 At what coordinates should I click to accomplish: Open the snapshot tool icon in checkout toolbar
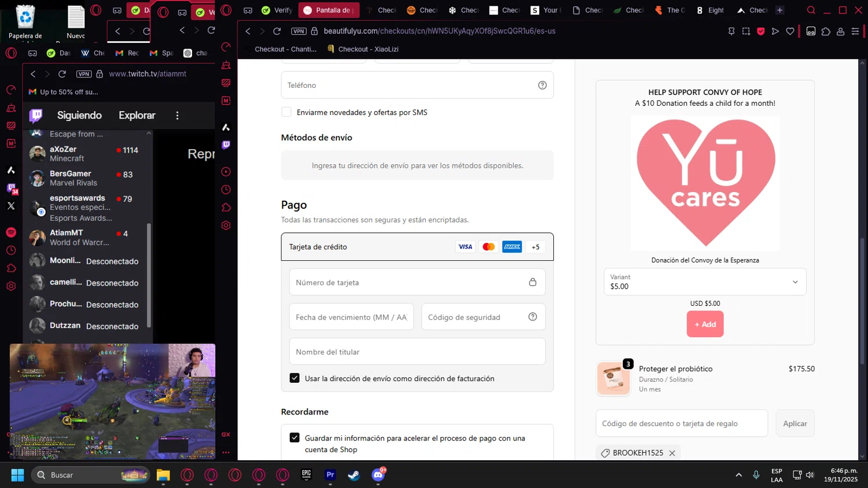pos(746,31)
